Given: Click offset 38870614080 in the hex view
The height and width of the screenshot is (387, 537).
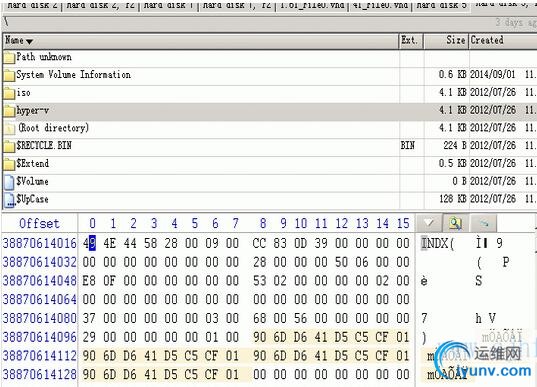Looking at the screenshot, I should (x=40, y=319).
